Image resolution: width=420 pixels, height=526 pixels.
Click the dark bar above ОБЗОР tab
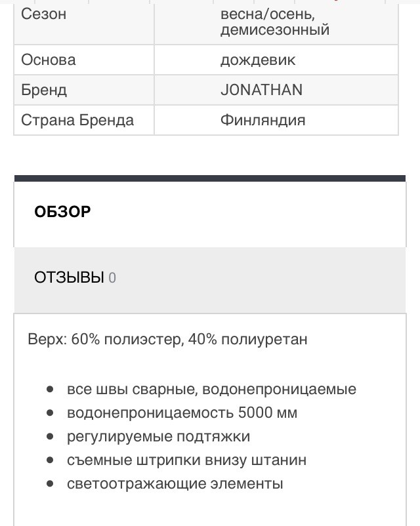(210, 178)
